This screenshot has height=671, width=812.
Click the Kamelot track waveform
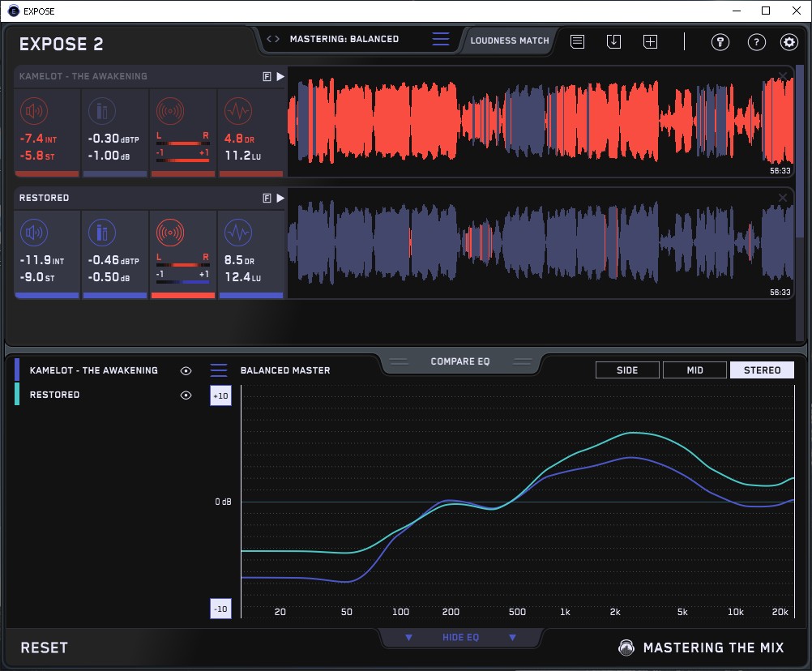(x=541, y=122)
